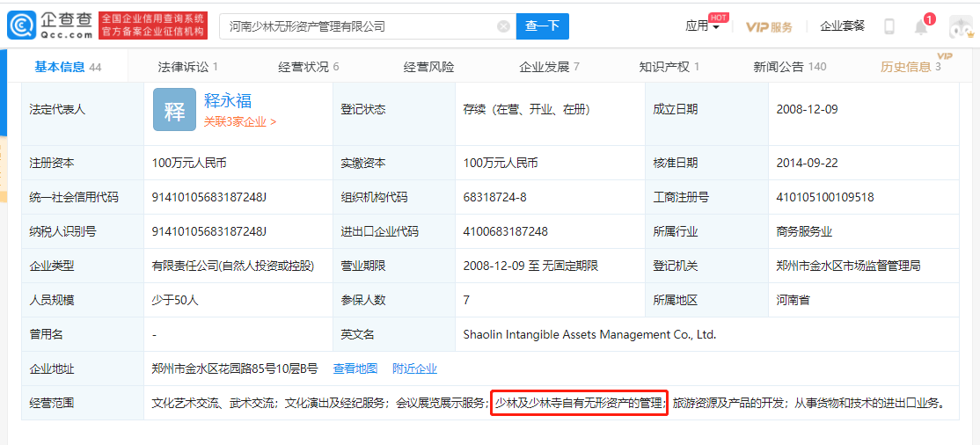
Task: Click the address 郑州市金水区花园路85号10层B号
Action: click(235, 368)
